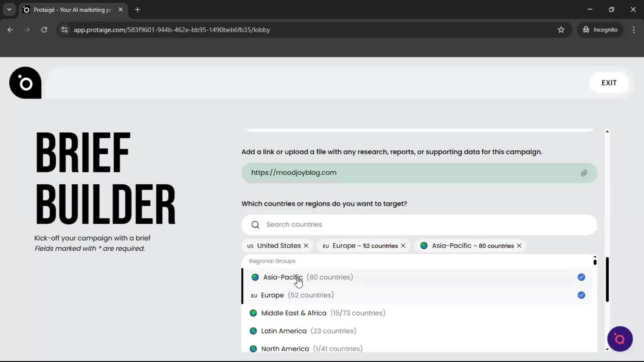
Task: Open the site information panel in address bar
Action: coord(64,29)
